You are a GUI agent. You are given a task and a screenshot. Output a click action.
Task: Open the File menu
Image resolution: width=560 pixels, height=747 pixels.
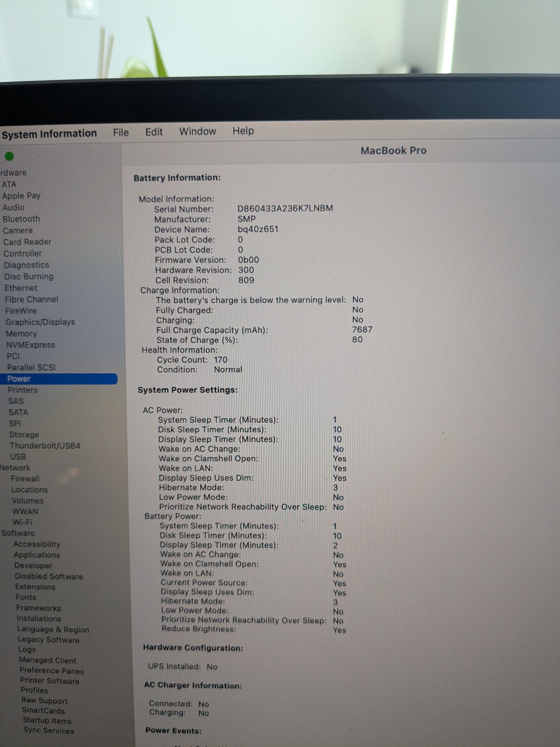121,132
